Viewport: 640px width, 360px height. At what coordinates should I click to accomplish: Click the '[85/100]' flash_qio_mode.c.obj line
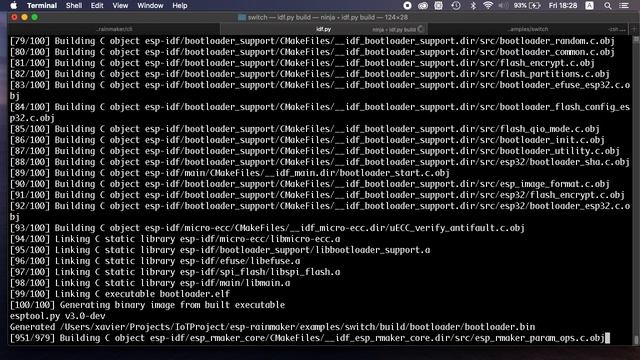click(x=304, y=129)
